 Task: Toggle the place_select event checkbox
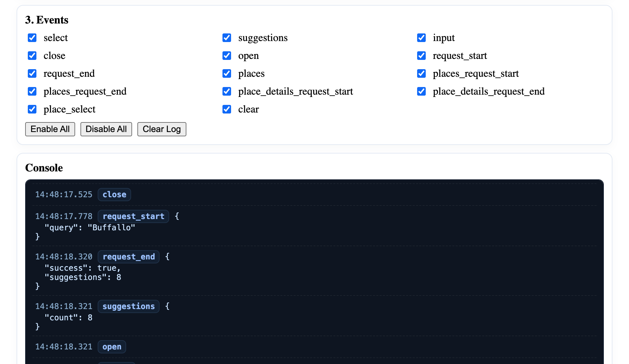click(x=32, y=109)
